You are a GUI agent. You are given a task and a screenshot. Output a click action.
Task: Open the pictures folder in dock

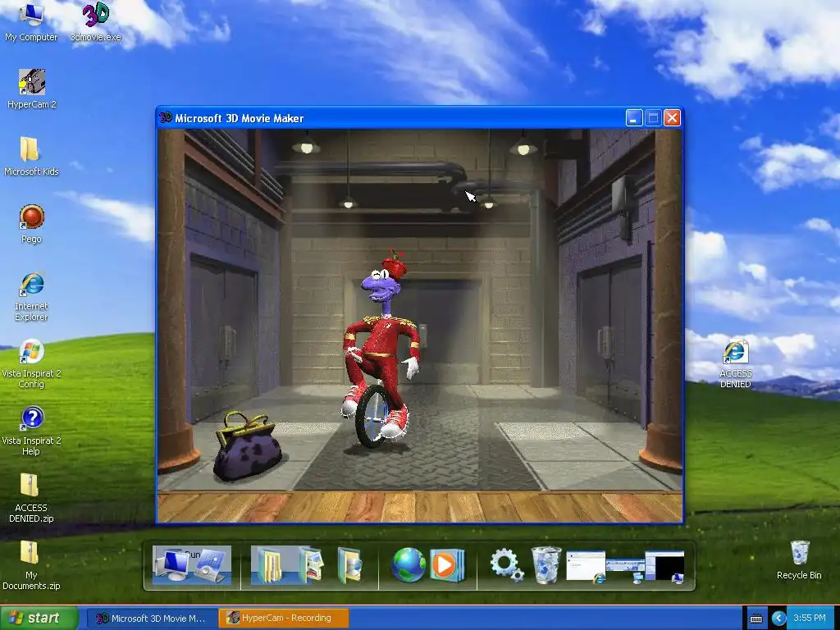pos(312,565)
